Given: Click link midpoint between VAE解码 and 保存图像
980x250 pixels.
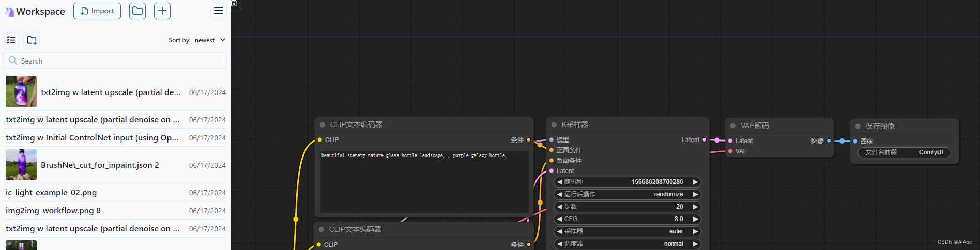Looking at the screenshot, I should [842, 141].
